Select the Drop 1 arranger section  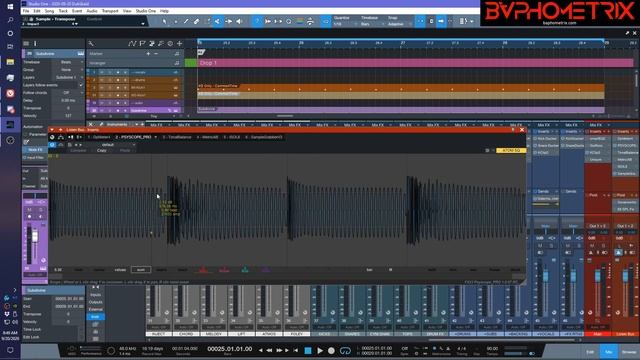tap(416, 63)
